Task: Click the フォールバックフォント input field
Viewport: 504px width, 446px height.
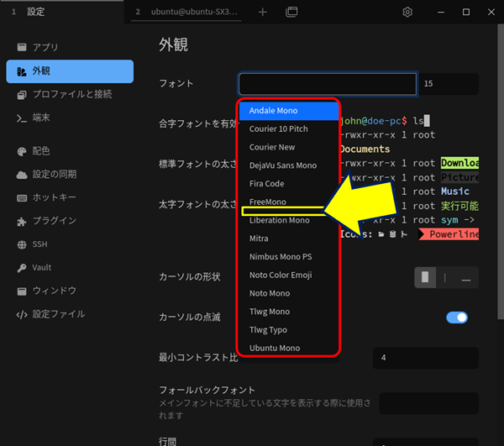Action: coord(428,403)
